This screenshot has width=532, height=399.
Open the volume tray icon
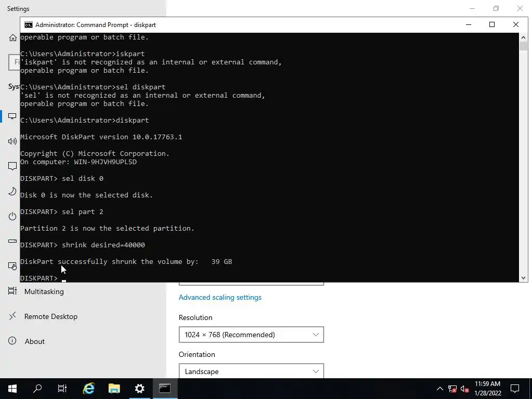tap(465, 389)
